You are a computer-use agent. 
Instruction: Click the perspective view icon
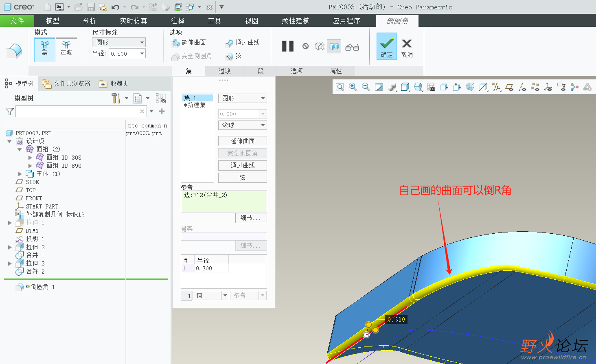(470, 87)
